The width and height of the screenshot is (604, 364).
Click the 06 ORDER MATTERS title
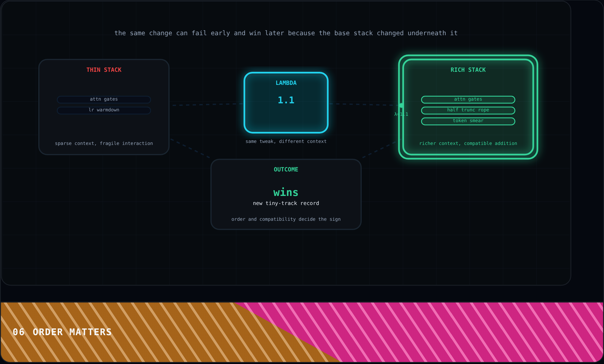(x=62, y=332)
